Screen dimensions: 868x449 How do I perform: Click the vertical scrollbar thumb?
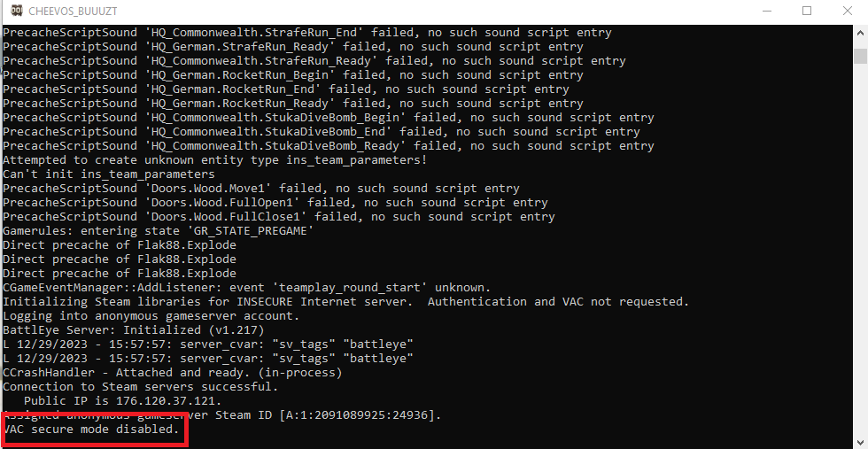(x=860, y=56)
